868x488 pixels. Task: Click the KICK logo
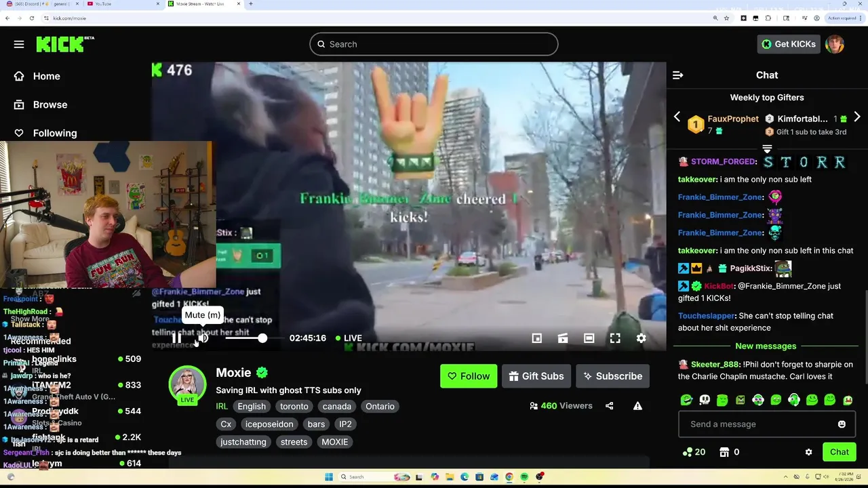tap(65, 44)
